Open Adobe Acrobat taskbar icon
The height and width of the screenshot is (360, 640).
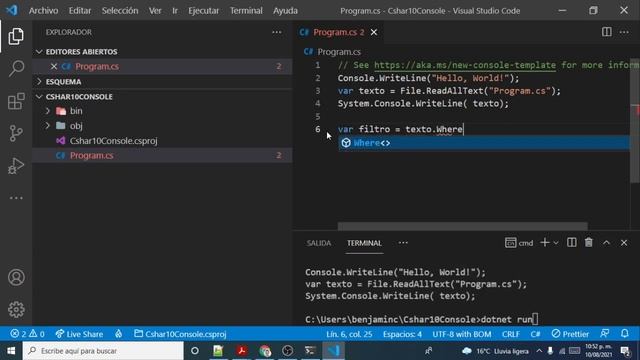point(241,351)
